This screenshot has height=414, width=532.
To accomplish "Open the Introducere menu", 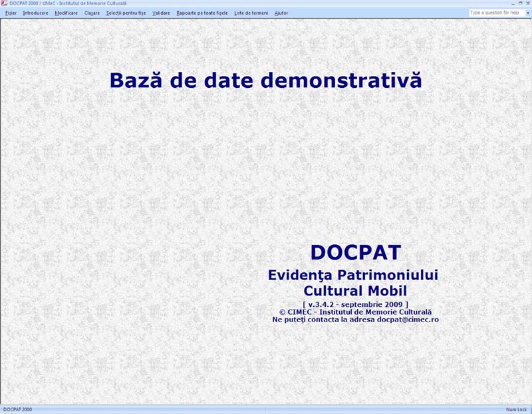I will tap(36, 13).
